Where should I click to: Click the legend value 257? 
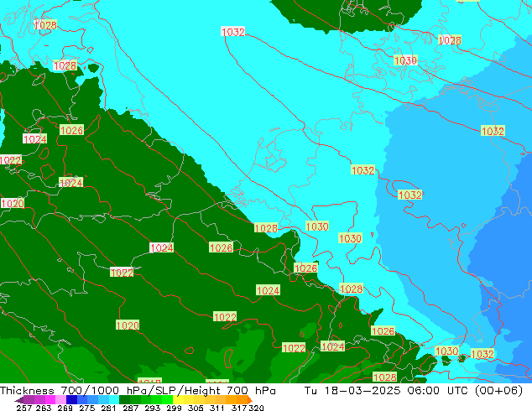(x=24, y=408)
